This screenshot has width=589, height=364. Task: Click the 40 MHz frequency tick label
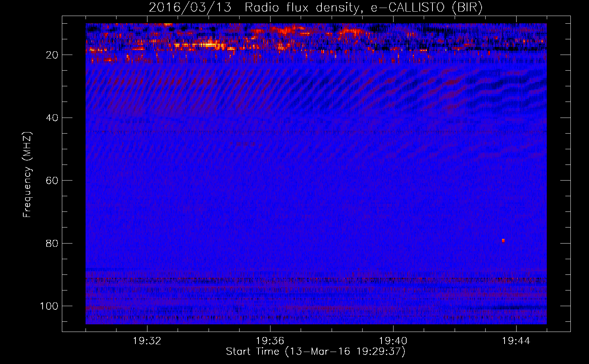click(52, 118)
